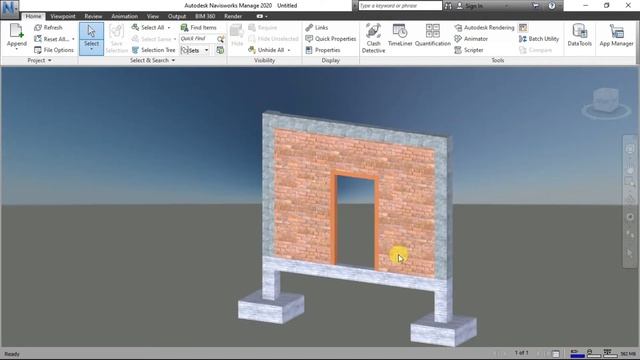640x360 pixels.
Task: Select the Look Around tool on navigation bar
Action: (x=630, y=216)
